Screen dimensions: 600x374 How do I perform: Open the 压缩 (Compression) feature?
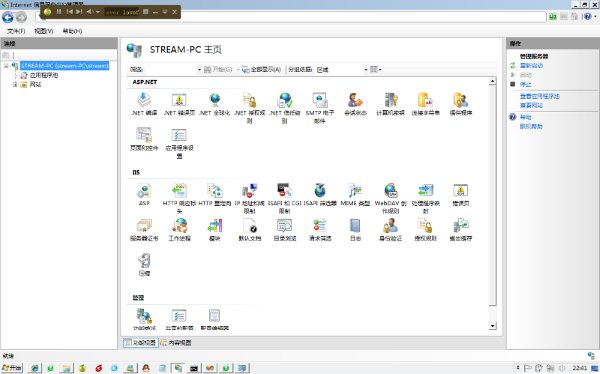144,265
